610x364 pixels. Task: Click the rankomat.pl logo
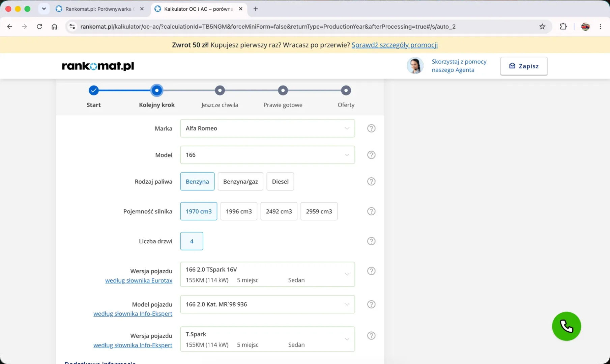[98, 66]
